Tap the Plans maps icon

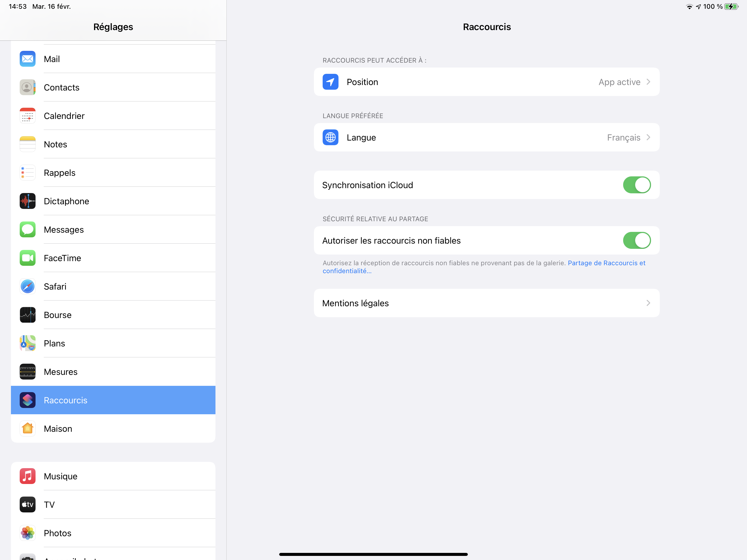pos(27,343)
